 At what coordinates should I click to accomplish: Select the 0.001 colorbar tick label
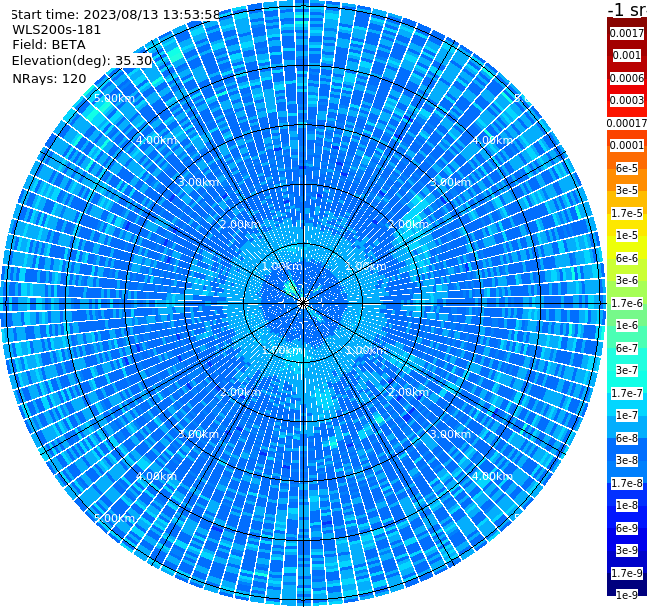(627, 55)
